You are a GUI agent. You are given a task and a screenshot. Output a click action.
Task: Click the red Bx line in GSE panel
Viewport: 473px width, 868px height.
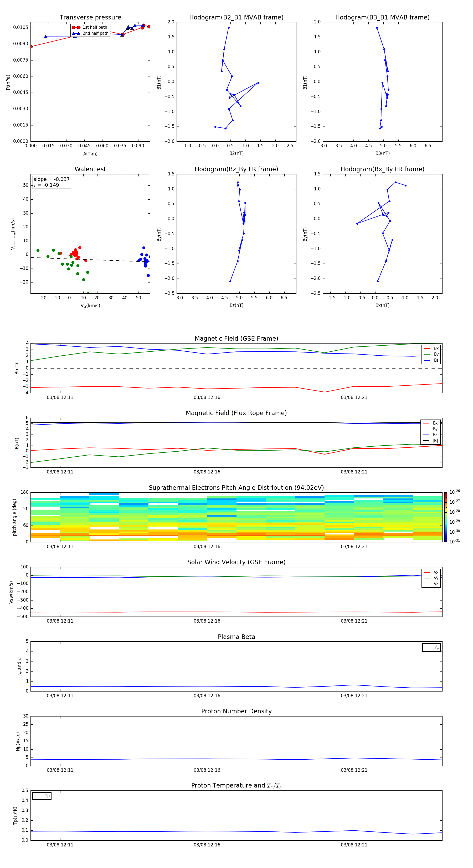tap(236, 387)
